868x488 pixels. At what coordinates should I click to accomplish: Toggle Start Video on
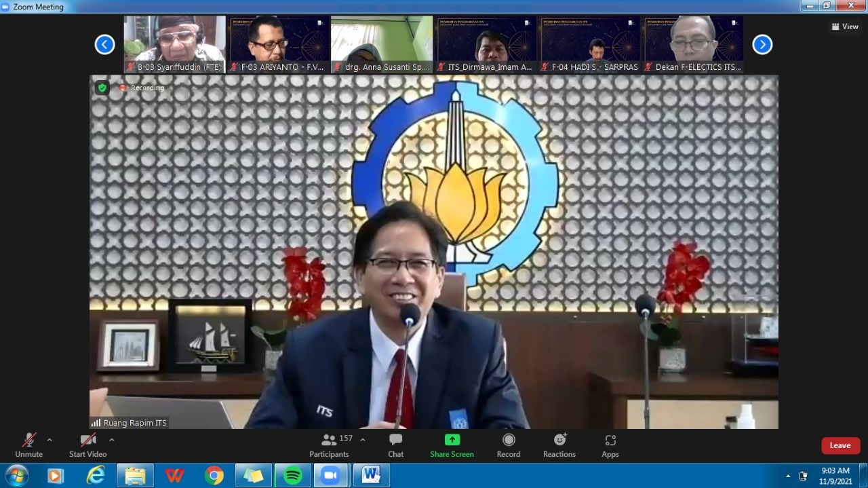point(87,445)
